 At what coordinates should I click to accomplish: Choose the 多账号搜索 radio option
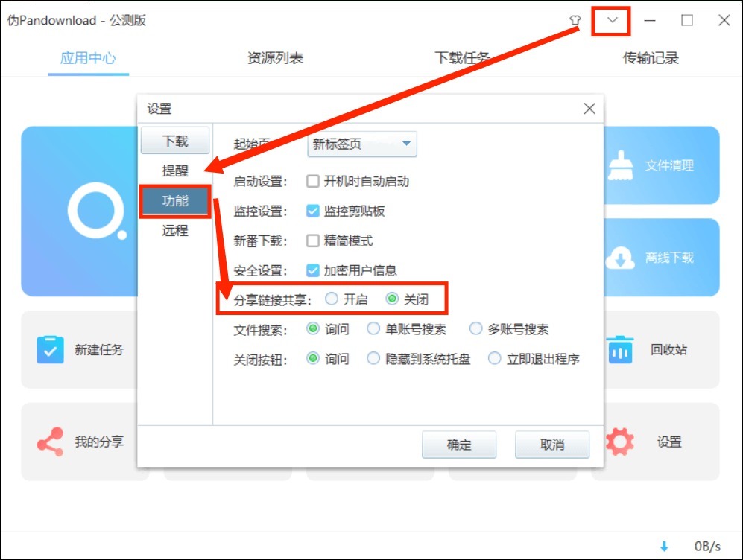click(x=475, y=329)
